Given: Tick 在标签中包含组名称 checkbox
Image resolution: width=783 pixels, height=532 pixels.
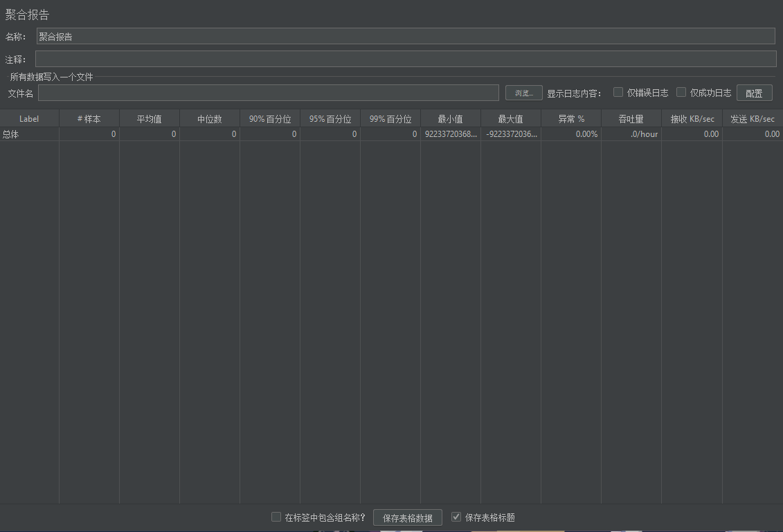Looking at the screenshot, I should pos(276,517).
